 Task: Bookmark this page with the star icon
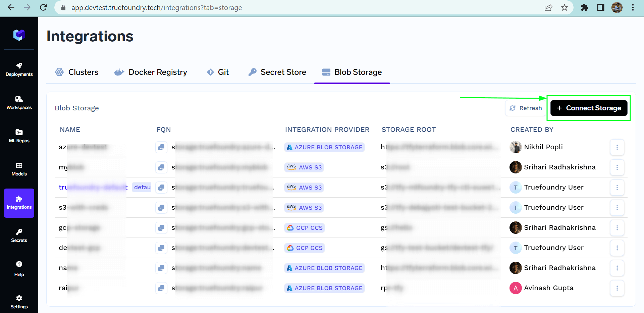coord(565,7)
